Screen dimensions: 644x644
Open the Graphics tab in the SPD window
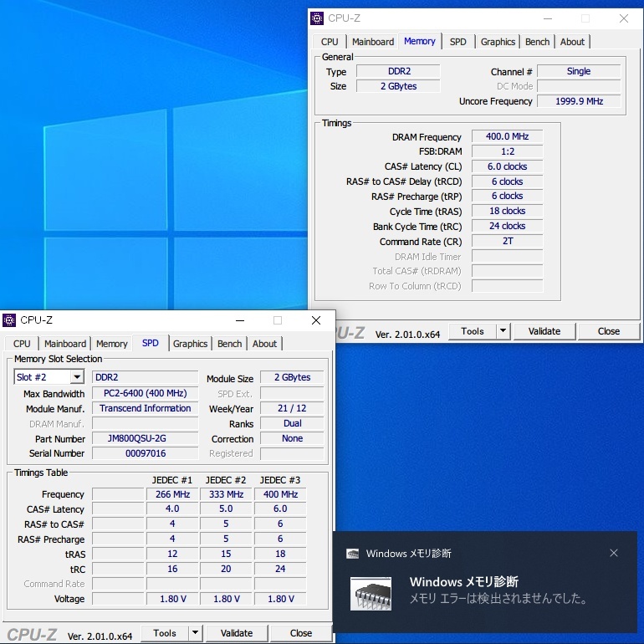pos(190,344)
